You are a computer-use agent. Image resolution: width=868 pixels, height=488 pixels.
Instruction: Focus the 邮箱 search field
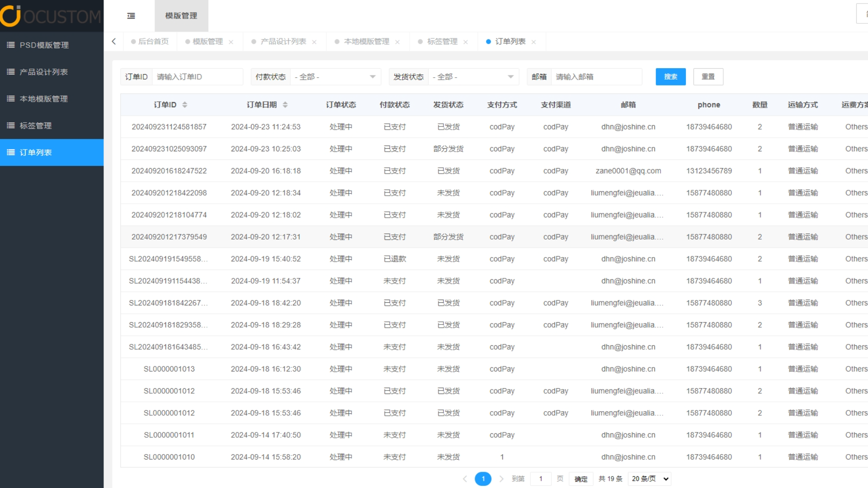click(x=596, y=77)
